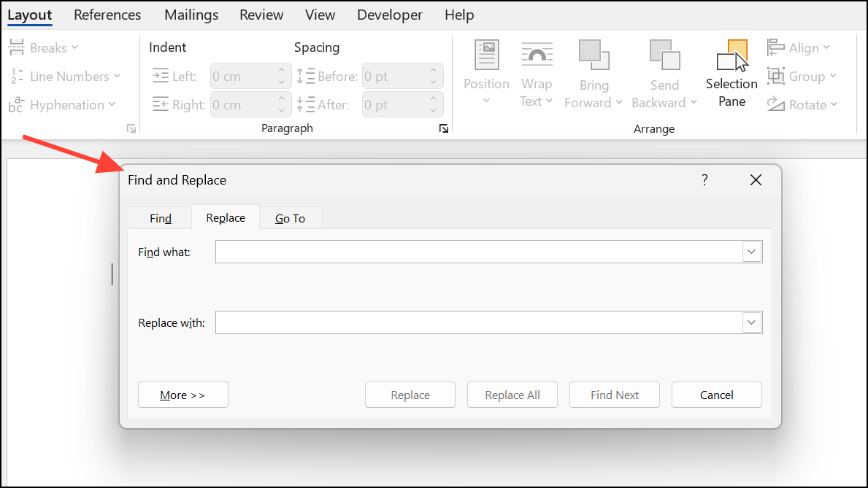Image resolution: width=868 pixels, height=488 pixels.
Task: Increase the Left indent using spinner
Action: coord(281,71)
